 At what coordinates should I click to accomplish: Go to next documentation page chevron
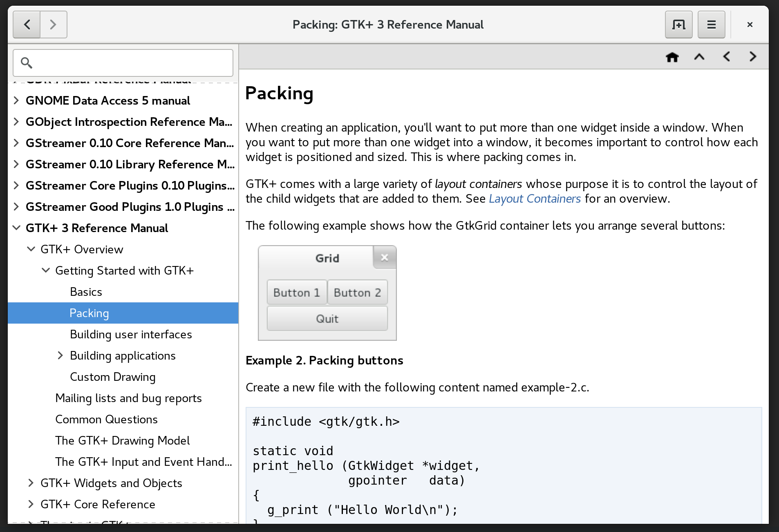[x=753, y=57]
